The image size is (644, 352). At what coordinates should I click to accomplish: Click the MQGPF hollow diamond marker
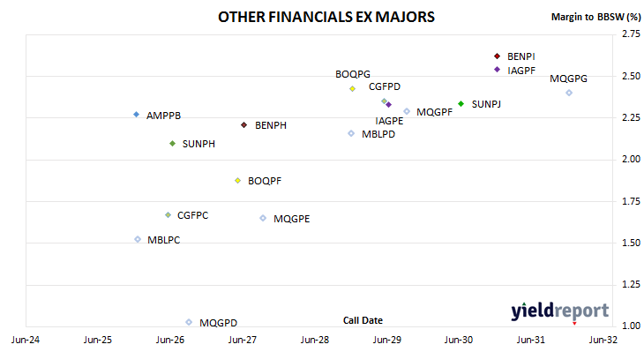tap(407, 111)
